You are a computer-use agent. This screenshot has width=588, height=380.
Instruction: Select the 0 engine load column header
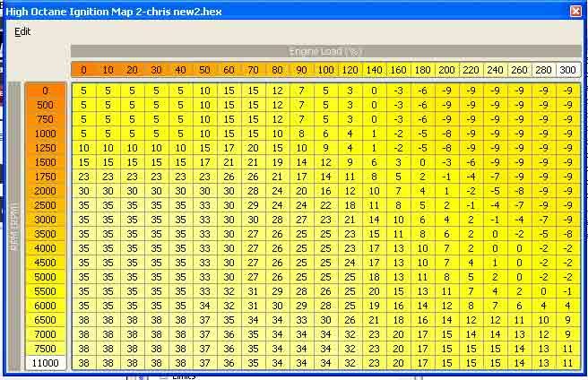point(83,70)
